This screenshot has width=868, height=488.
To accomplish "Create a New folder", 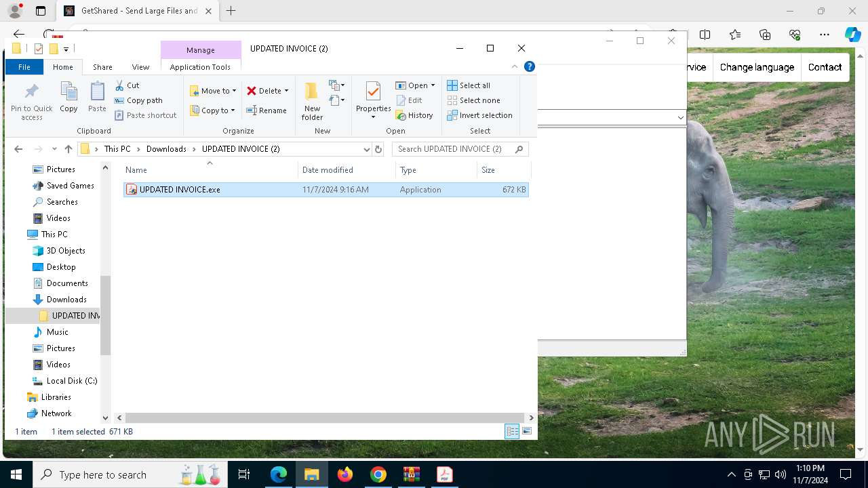I will tap(312, 101).
